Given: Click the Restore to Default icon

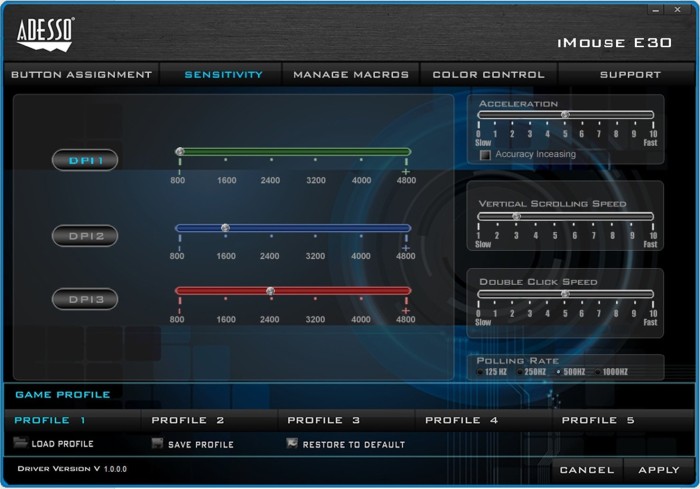Looking at the screenshot, I should (292, 443).
